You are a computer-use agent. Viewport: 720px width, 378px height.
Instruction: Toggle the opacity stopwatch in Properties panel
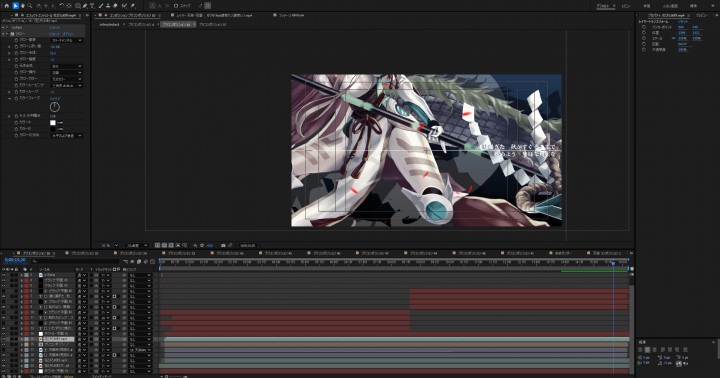tap(644, 49)
